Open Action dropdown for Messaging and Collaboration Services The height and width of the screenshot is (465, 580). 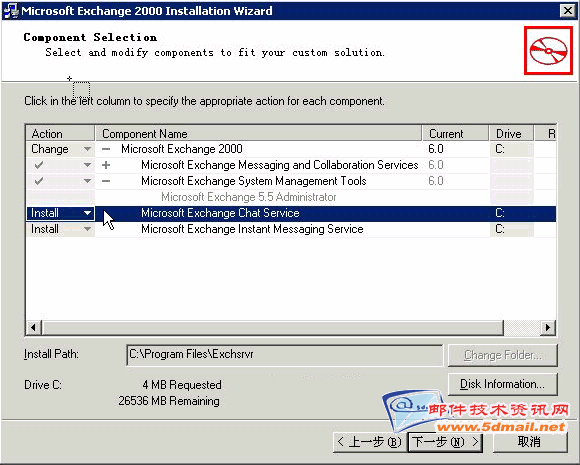(87, 165)
